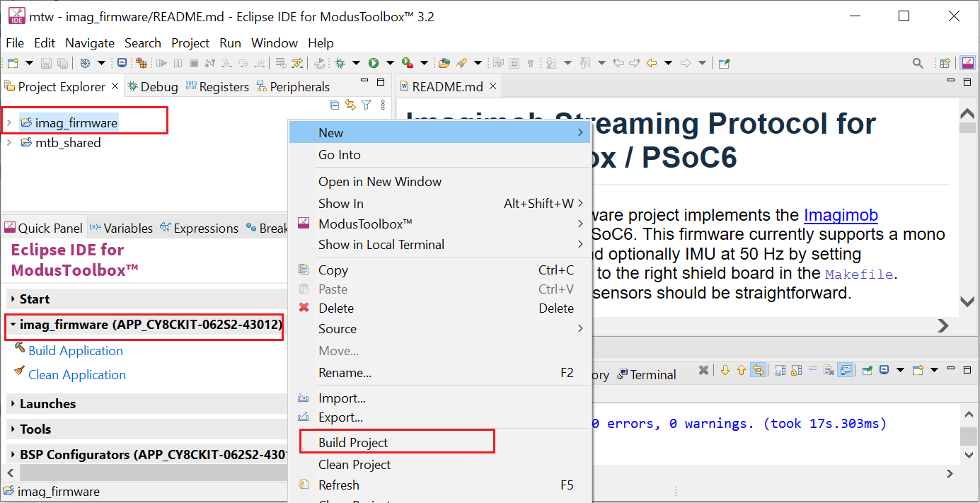The width and height of the screenshot is (980, 503).
Task: Expand the mtb_shared project tree node
Action: 8,142
